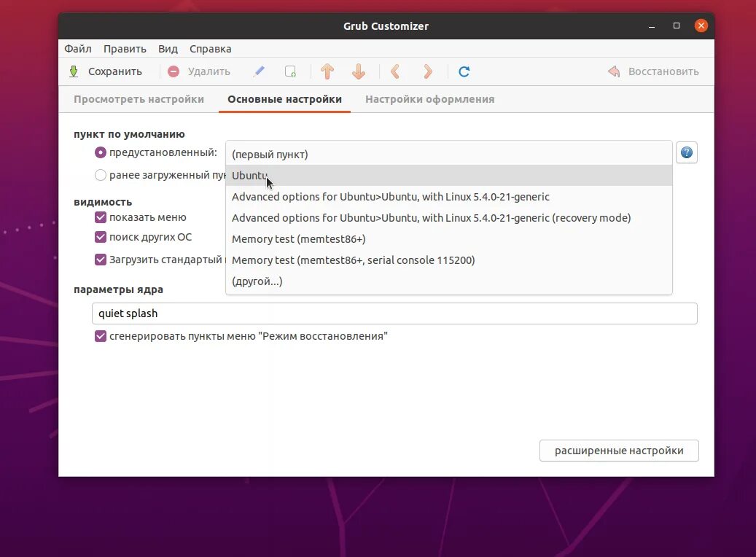756x557 pixels.
Task: Click the Сохранить label in the toolbar
Action: [x=114, y=72]
